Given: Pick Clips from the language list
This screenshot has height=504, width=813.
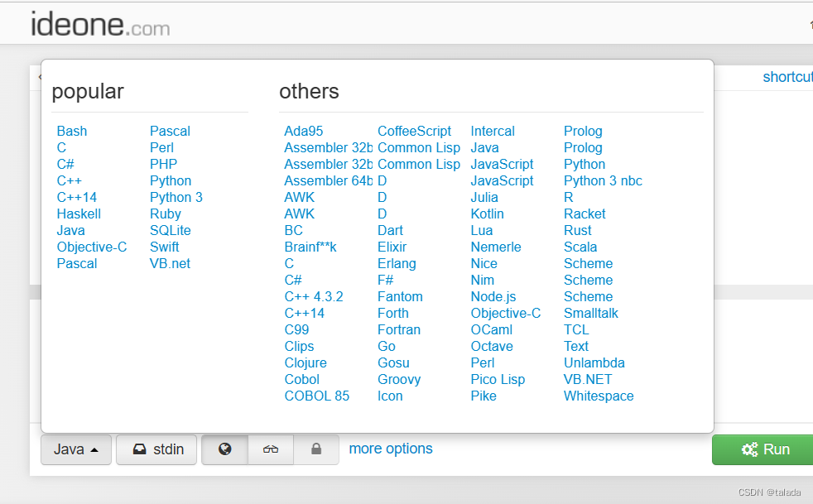Looking at the screenshot, I should [x=299, y=347].
